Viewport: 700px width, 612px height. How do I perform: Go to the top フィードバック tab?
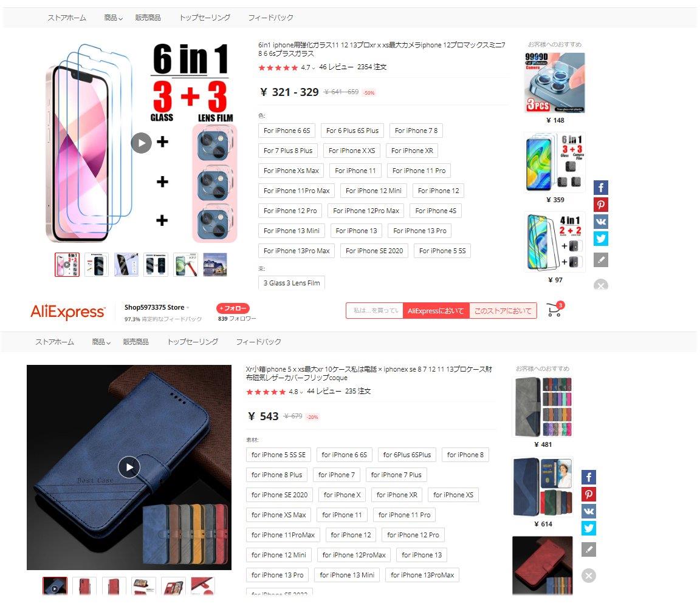click(x=270, y=18)
